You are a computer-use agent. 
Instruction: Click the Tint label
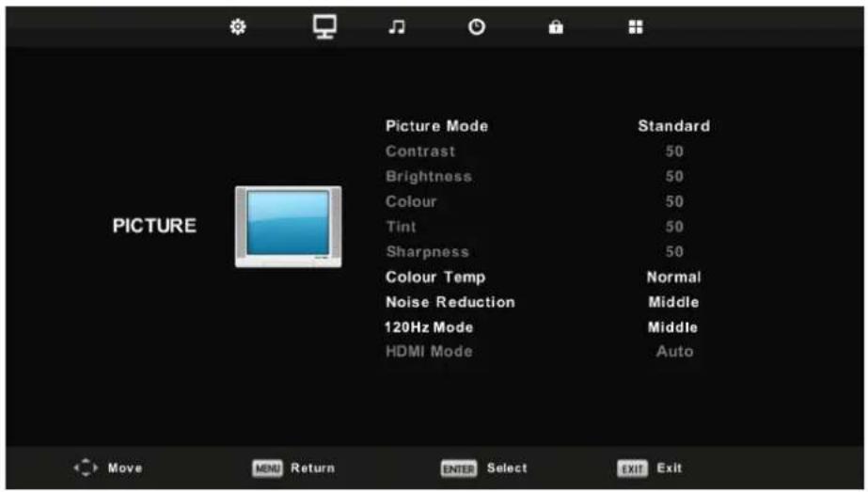pos(401,227)
